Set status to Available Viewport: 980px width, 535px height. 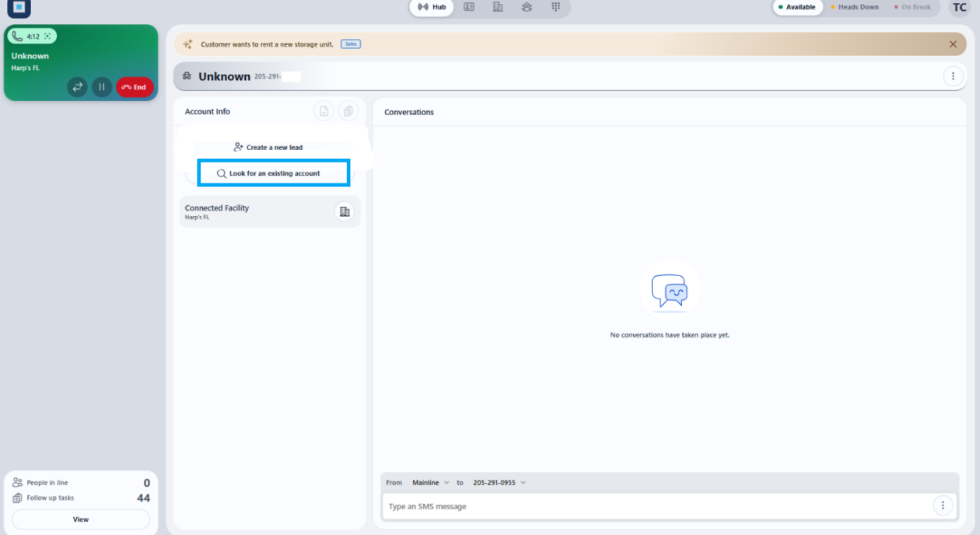coord(797,7)
